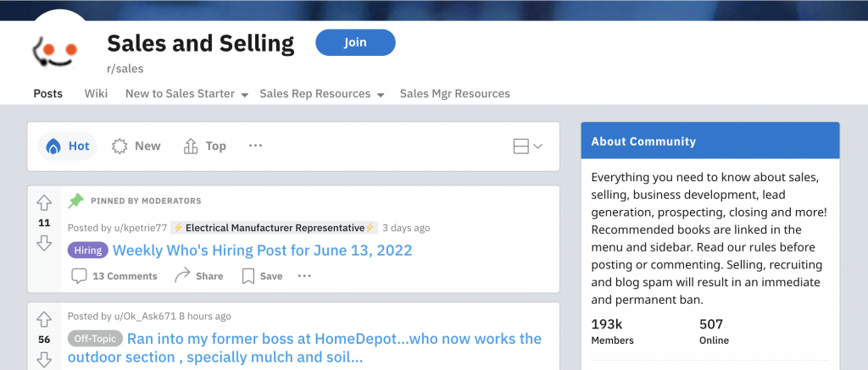The height and width of the screenshot is (370, 868).
Task: Downvote the HomeDepot former boss post
Action: click(x=44, y=360)
